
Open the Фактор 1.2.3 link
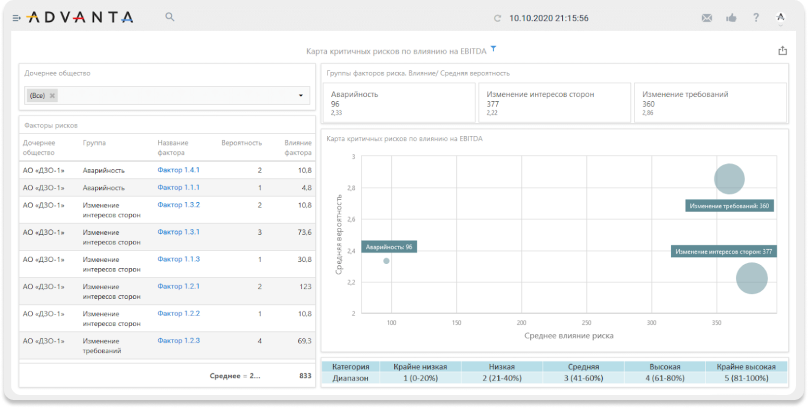179,341
